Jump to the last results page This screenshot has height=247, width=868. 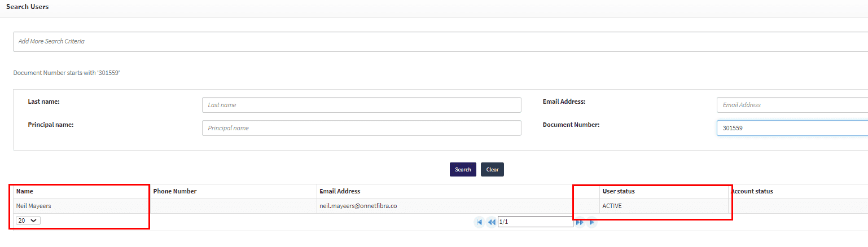[x=591, y=222]
